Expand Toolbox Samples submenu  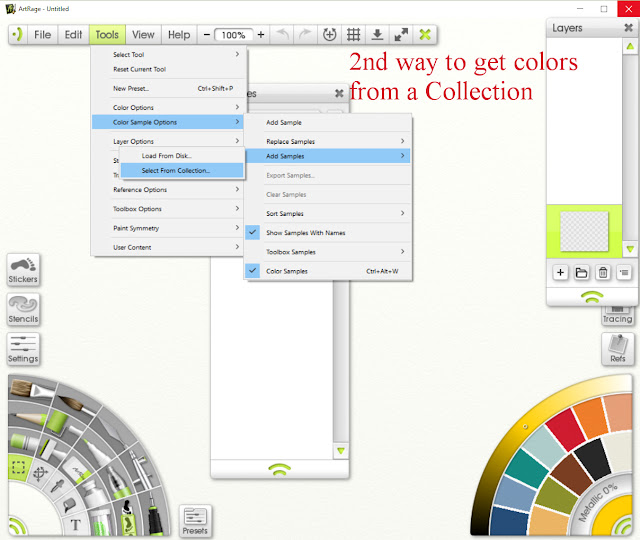point(328,251)
